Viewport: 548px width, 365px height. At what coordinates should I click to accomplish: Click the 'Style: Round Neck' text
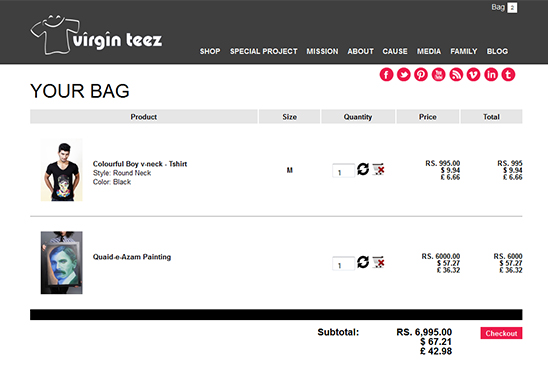pos(122,173)
